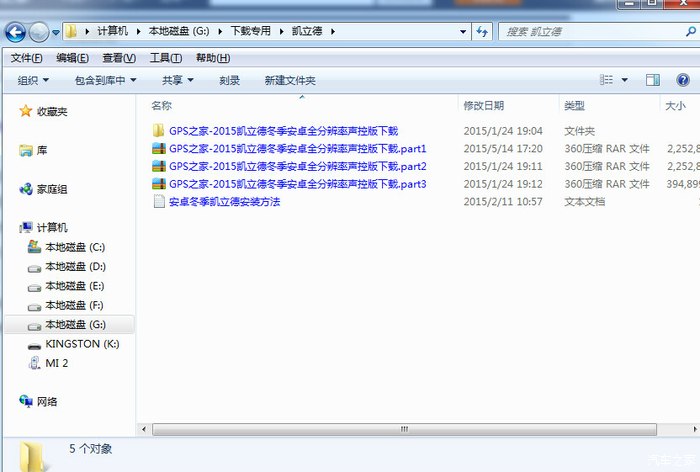Sort by the 类型 column header

574,105
